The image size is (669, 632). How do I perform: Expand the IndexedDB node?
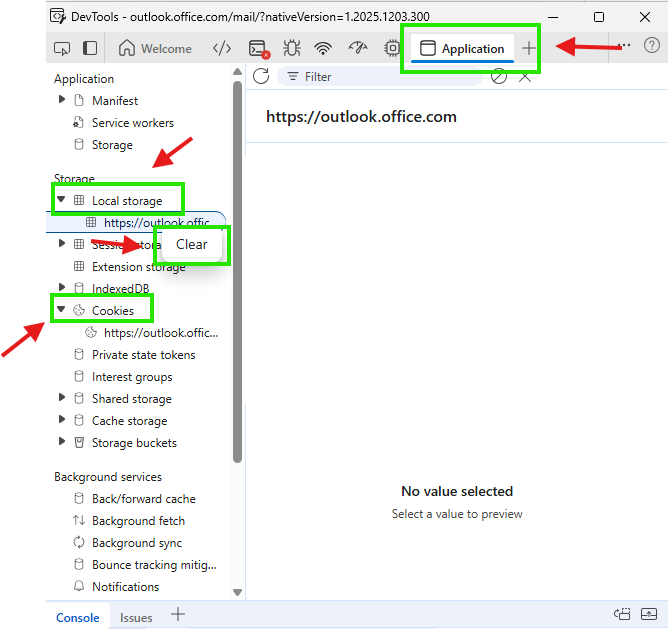tap(62, 287)
